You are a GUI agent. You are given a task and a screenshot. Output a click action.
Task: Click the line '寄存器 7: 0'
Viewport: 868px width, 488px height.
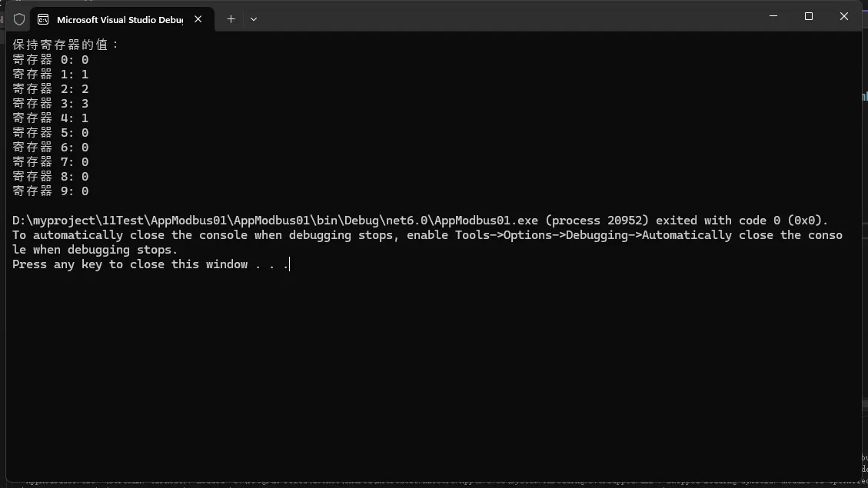point(51,161)
